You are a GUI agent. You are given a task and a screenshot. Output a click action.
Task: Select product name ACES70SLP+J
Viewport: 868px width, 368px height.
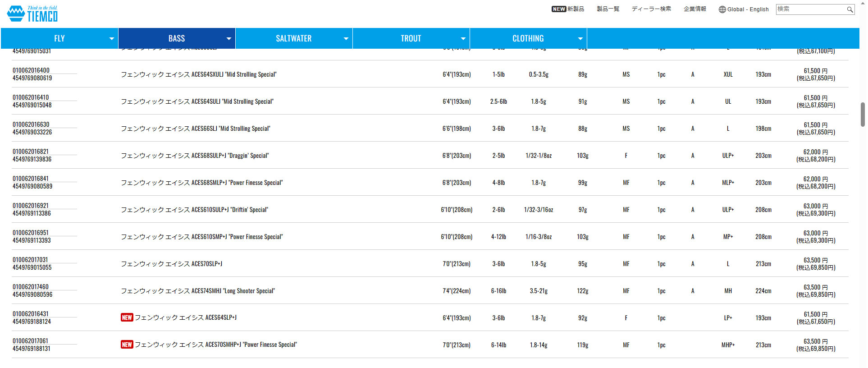tap(172, 264)
